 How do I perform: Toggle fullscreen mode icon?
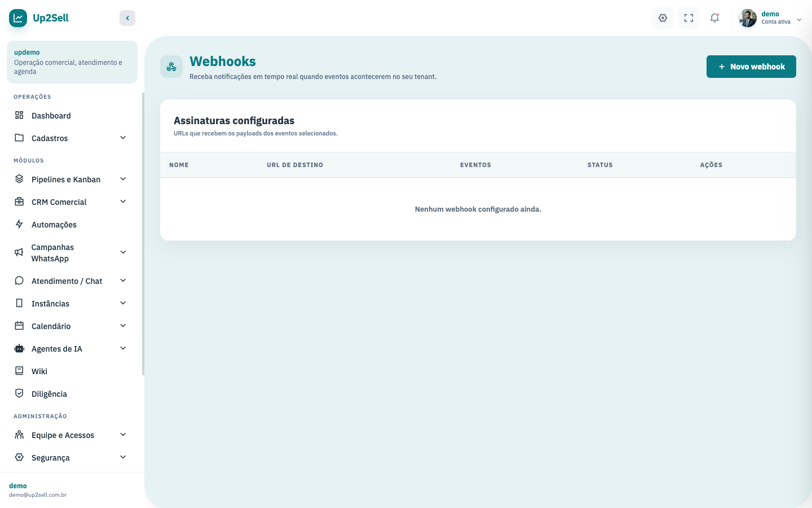coord(689,18)
